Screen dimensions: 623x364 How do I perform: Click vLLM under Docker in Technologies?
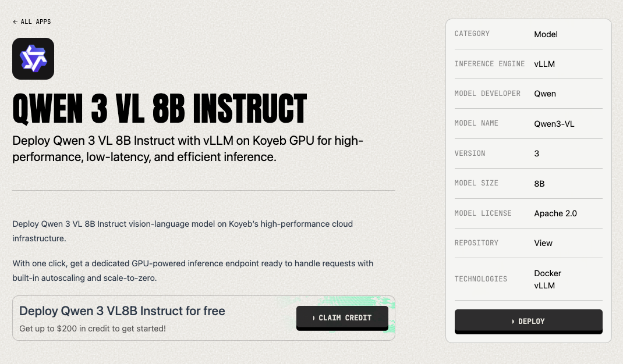544,286
